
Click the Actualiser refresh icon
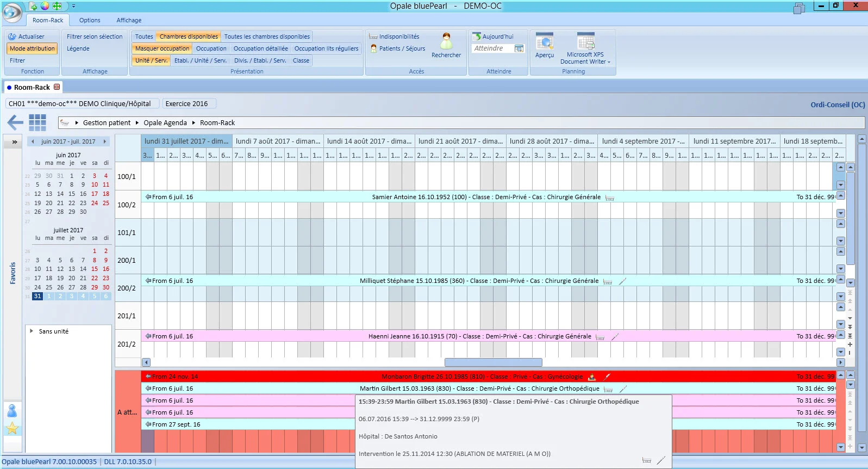[13, 36]
